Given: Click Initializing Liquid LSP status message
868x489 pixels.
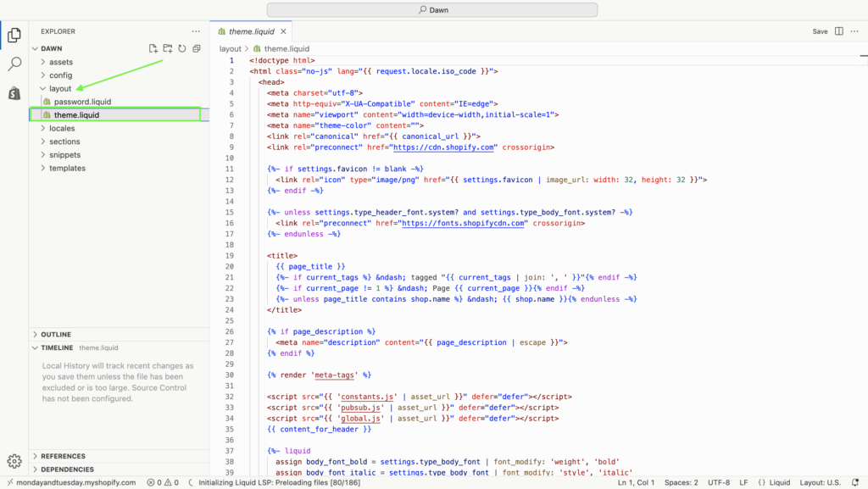Looking at the screenshot, I should (x=280, y=482).
